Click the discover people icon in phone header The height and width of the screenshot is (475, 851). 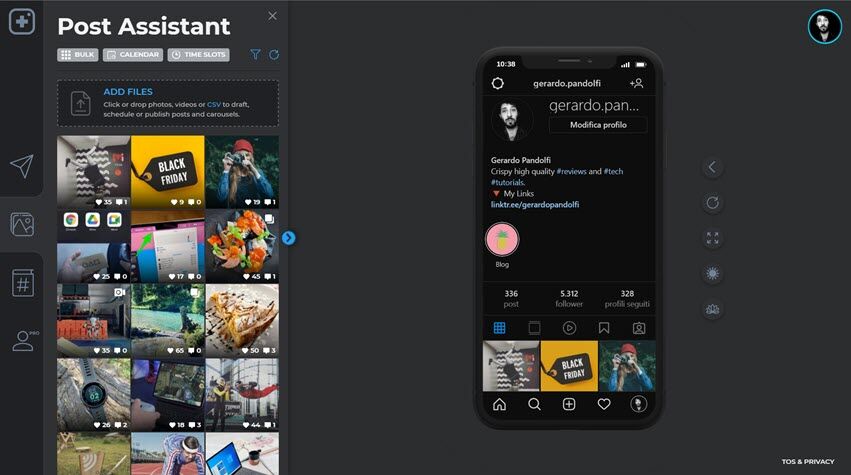pyautogui.click(x=637, y=83)
